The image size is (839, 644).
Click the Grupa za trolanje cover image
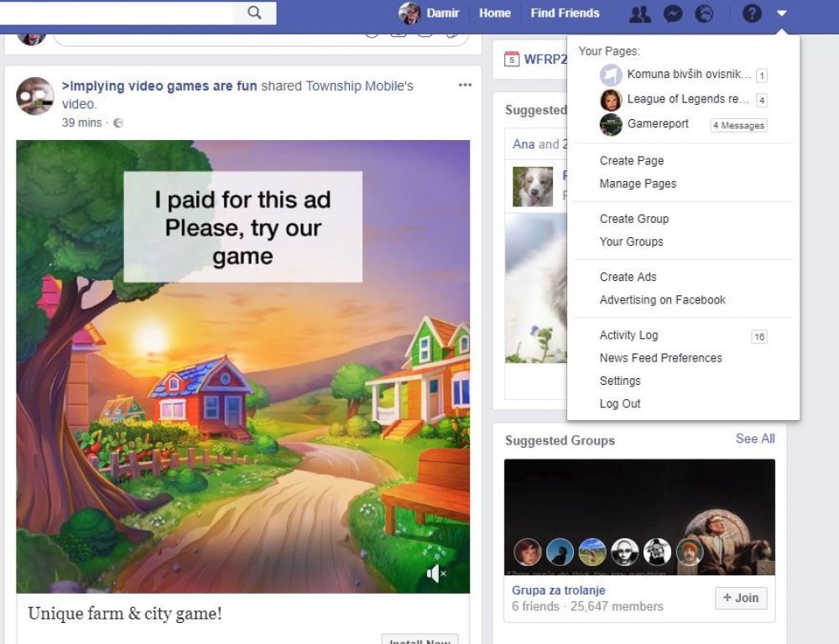pos(639,517)
